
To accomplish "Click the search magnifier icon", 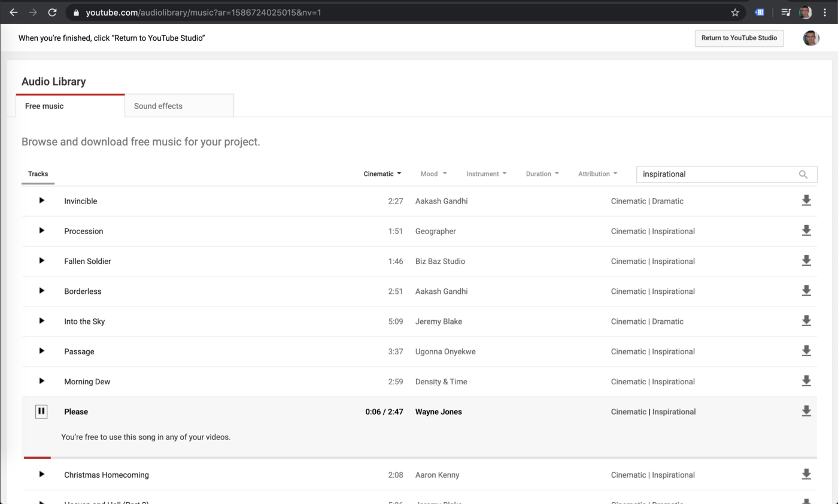I will 803,174.
